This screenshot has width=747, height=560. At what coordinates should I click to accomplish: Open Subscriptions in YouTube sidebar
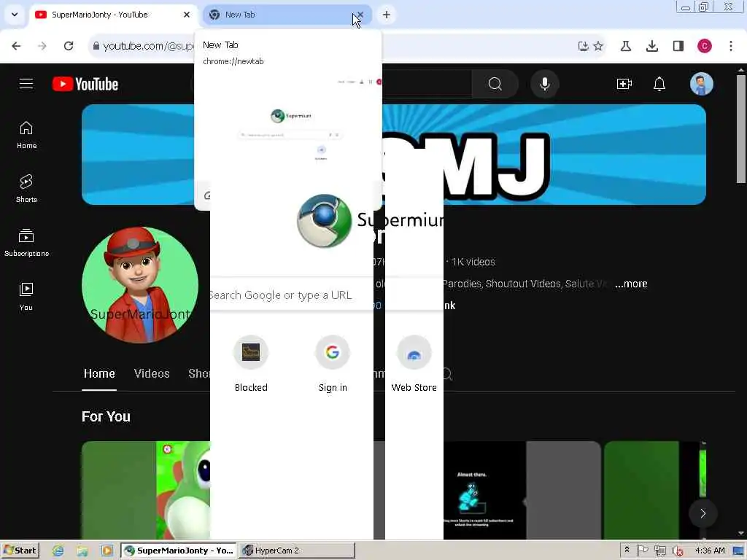pyautogui.click(x=26, y=243)
